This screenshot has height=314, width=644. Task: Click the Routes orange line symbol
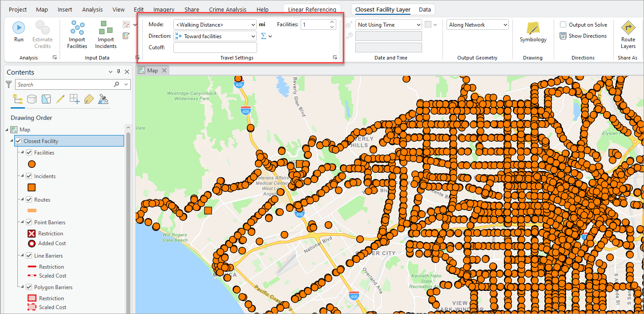32,211
